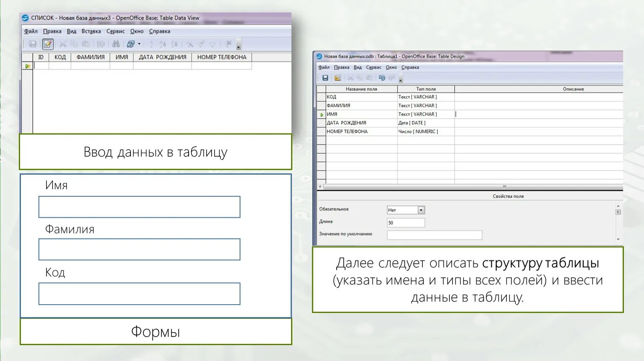
Task: Click empty ID cell in first row
Action: (41, 66)
